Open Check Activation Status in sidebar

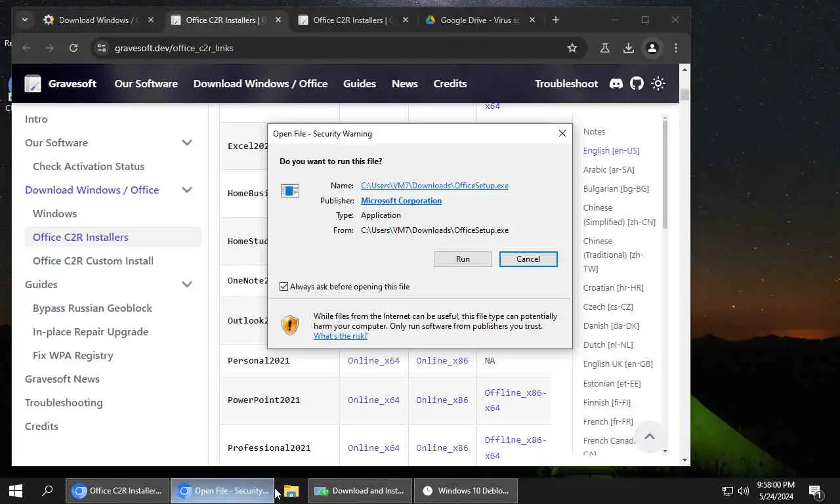pyautogui.click(x=89, y=166)
